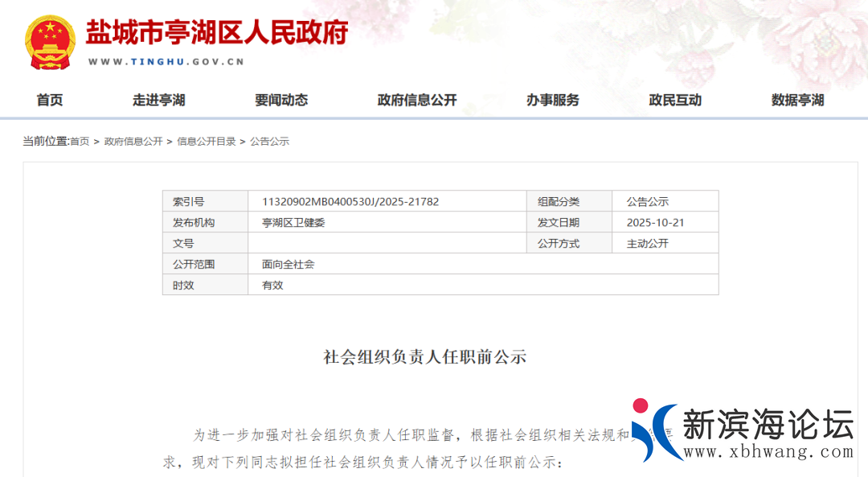Navigate to the 办事服务 section
Viewport: 868px width, 477px height.
tap(553, 101)
